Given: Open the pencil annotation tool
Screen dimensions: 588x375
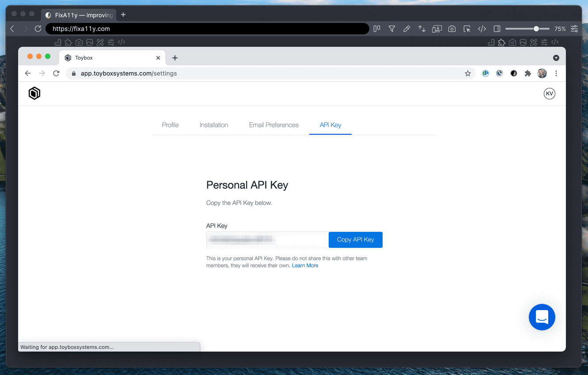Looking at the screenshot, I should pyautogui.click(x=406, y=28).
